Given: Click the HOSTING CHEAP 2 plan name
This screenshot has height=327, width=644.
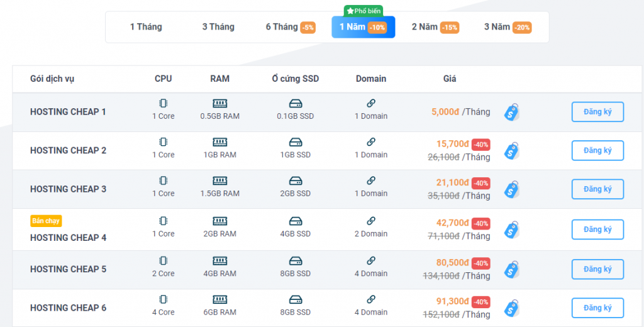Looking at the screenshot, I should (68, 150).
